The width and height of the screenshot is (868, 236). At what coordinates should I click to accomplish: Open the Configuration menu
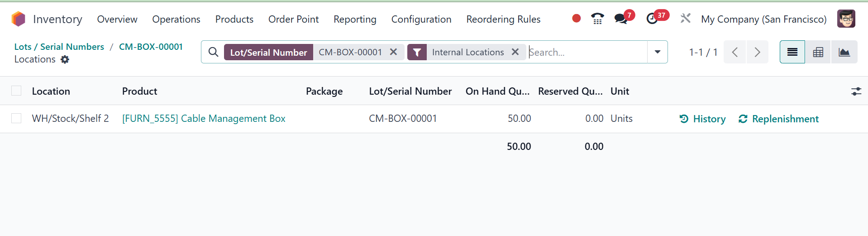tap(421, 19)
